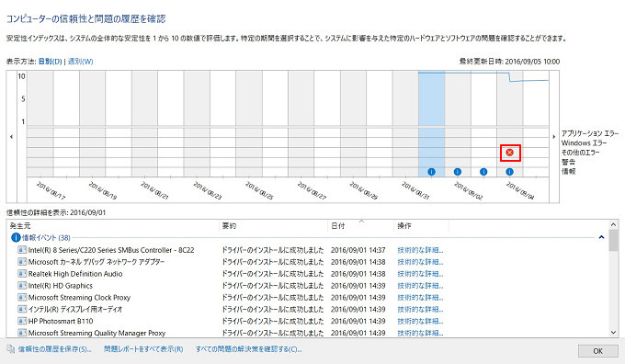This screenshot has height=364, width=625.
Task: Click the information icon on 2016/09/03
Action: pos(483,172)
